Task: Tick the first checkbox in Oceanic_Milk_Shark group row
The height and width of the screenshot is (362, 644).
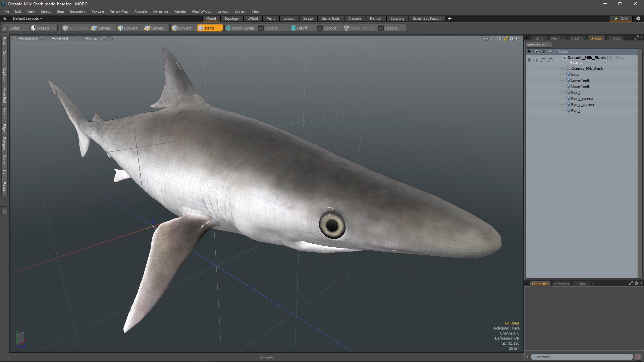Action: click(543, 60)
